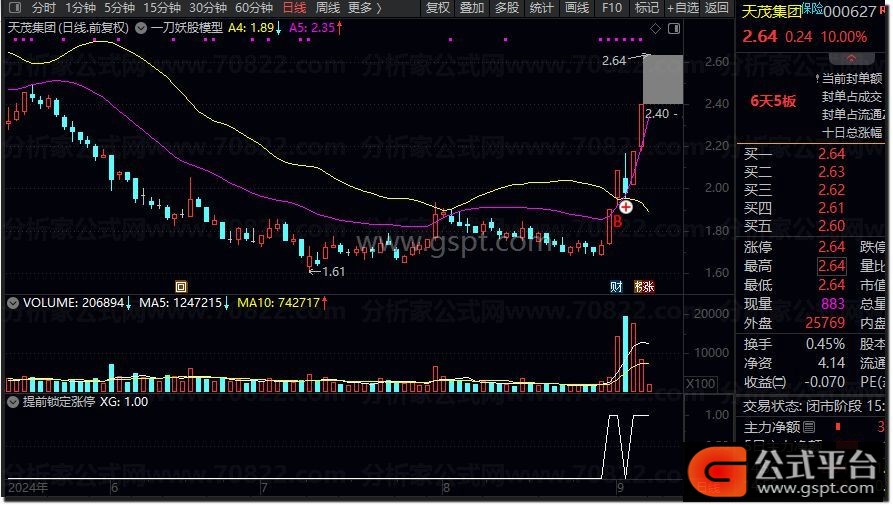
Task: Click the 买一 price 2.64
Action: pos(831,154)
